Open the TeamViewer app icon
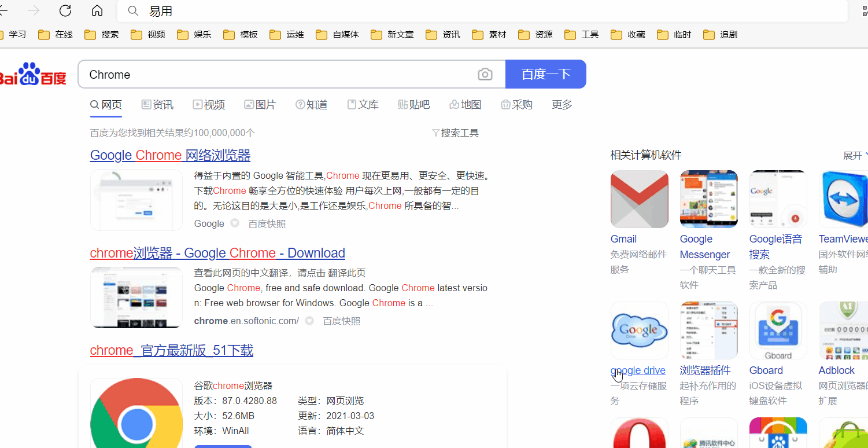The width and height of the screenshot is (868, 448). click(x=843, y=199)
